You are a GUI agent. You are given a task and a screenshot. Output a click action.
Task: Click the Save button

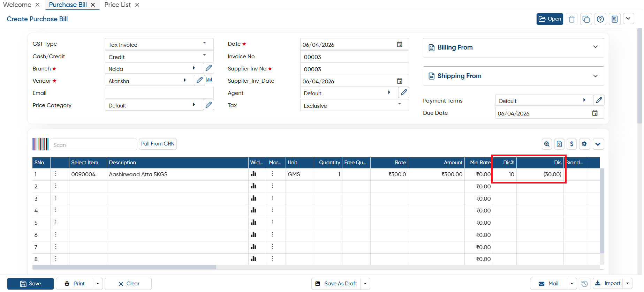(x=30, y=284)
